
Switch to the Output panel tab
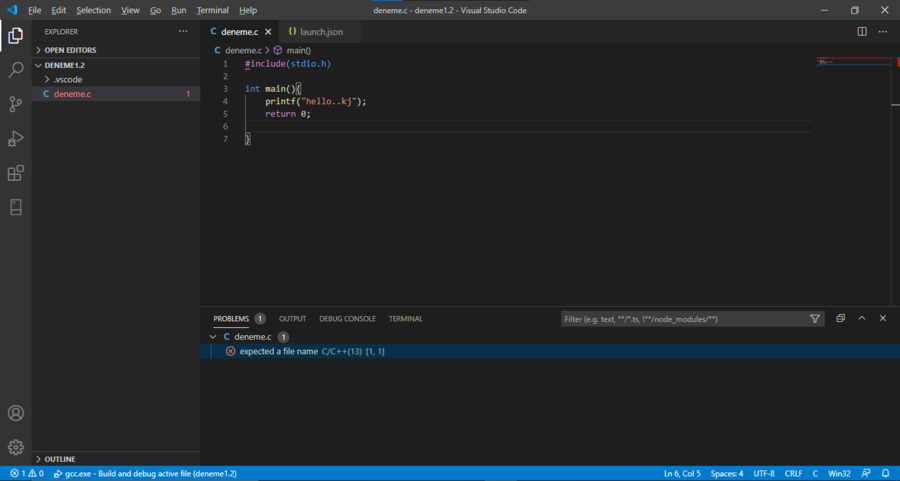pyautogui.click(x=292, y=319)
